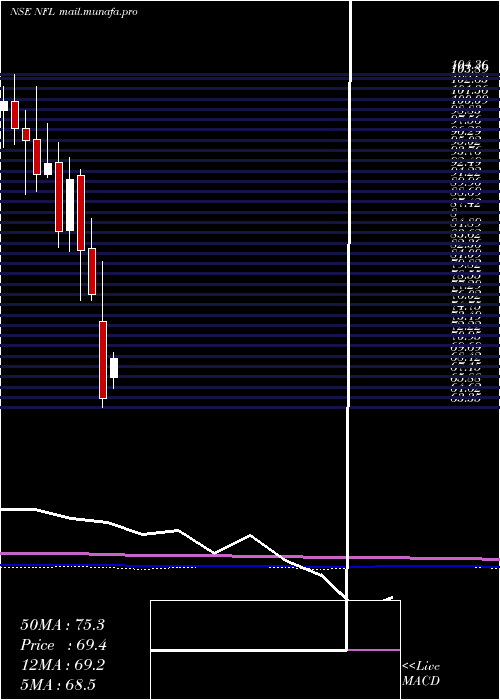Click the last white candlestick on the chart
This screenshot has height=700, width=500.
(x=114, y=368)
